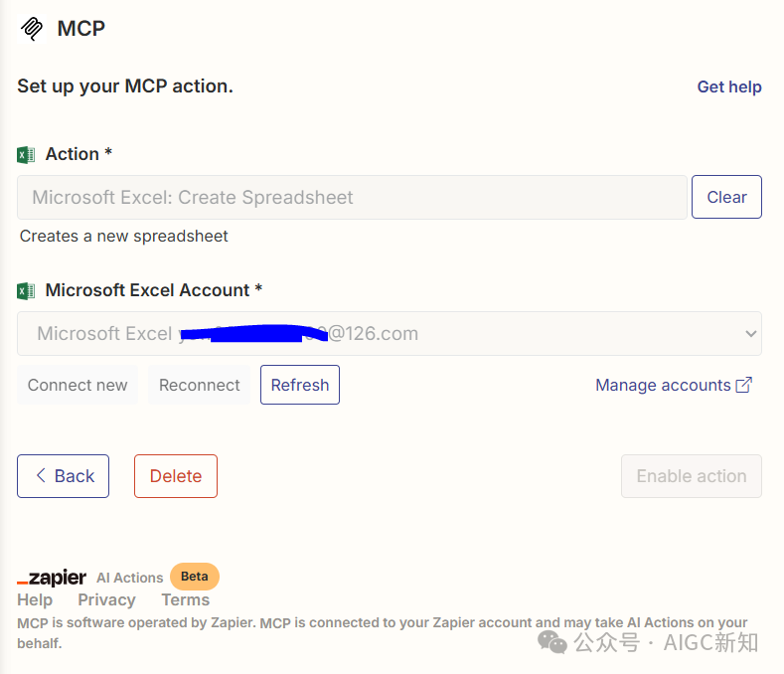This screenshot has width=784, height=674.
Task: Click the WeChat icon in watermark
Action: [x=552, y=642]
